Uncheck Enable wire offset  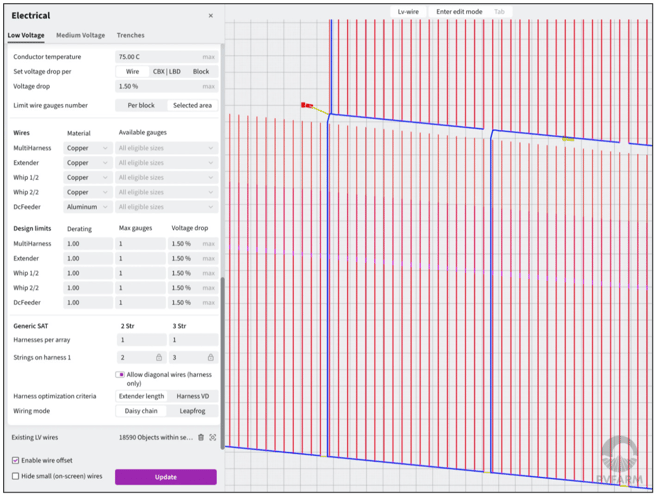tap(16, 460)
